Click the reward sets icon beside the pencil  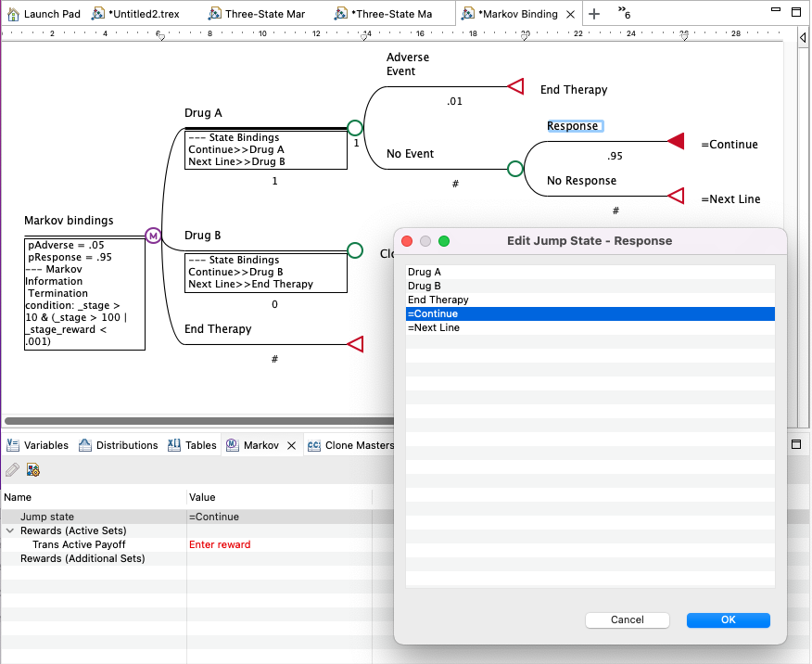pyautogui.click(x=32, y=470)
